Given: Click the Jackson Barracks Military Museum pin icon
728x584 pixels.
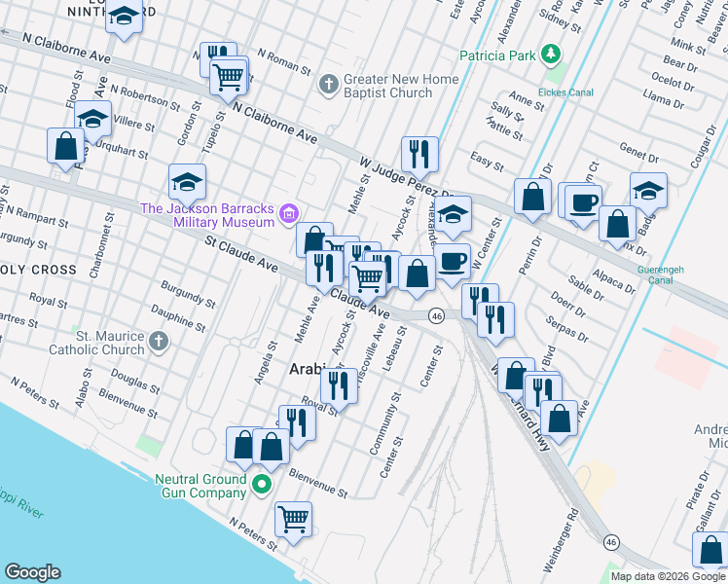Looking at the screenshot, I should (x=289, y=213).
